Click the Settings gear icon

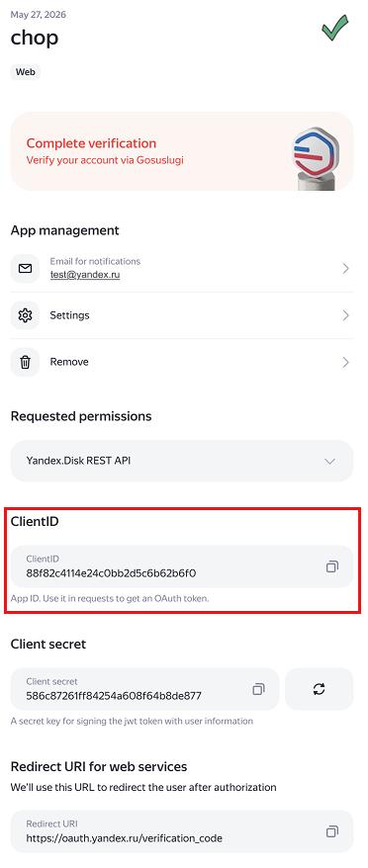pos(25,315)
